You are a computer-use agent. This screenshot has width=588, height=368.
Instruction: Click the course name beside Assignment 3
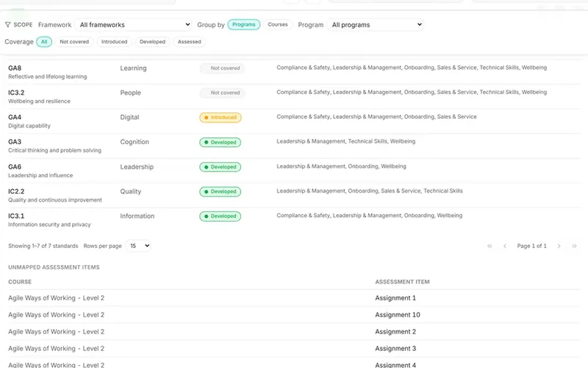pos(57,349)
